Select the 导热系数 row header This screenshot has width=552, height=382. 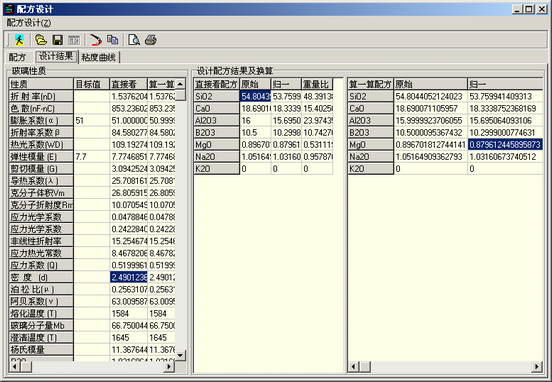(x=41, y=181)
